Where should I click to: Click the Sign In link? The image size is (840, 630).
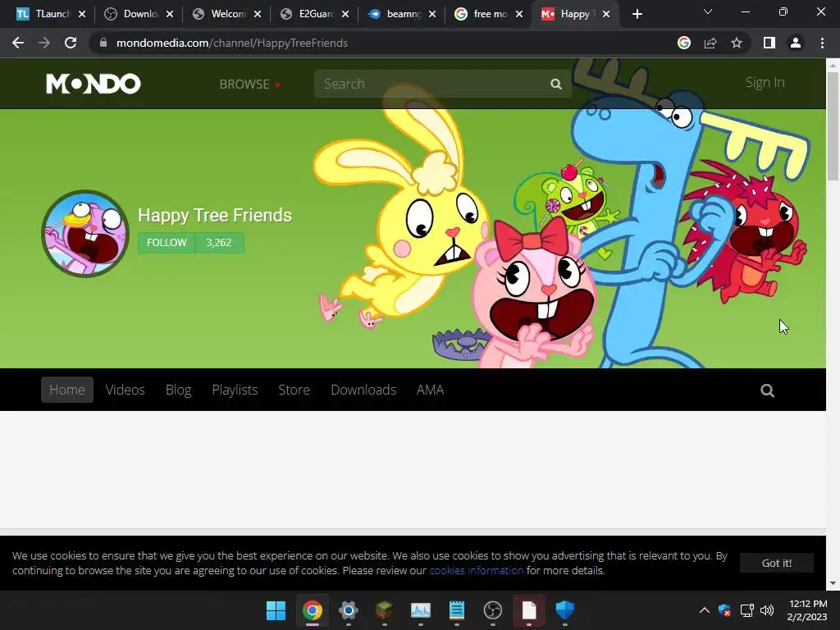pyautogui.click(x=765, y=83)
